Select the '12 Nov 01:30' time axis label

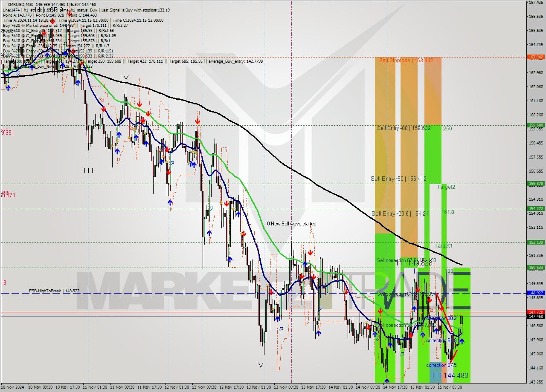pos(177,387)
